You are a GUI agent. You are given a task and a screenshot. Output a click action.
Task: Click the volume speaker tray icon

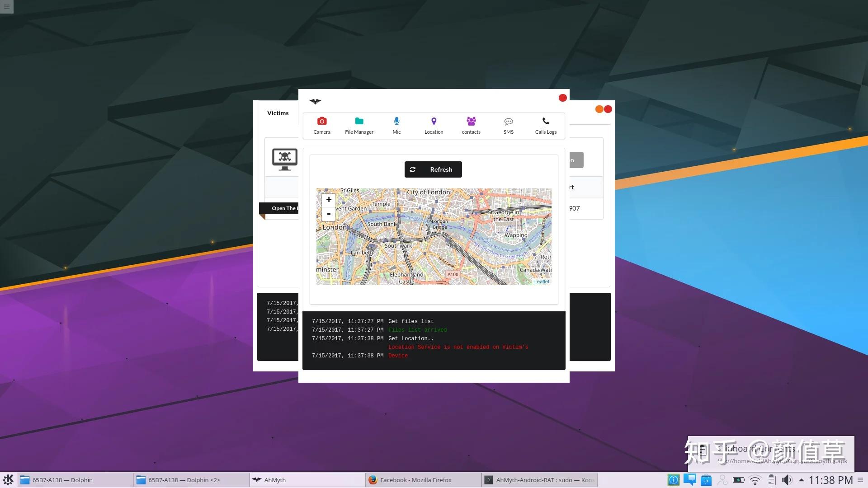click(787, 480)
